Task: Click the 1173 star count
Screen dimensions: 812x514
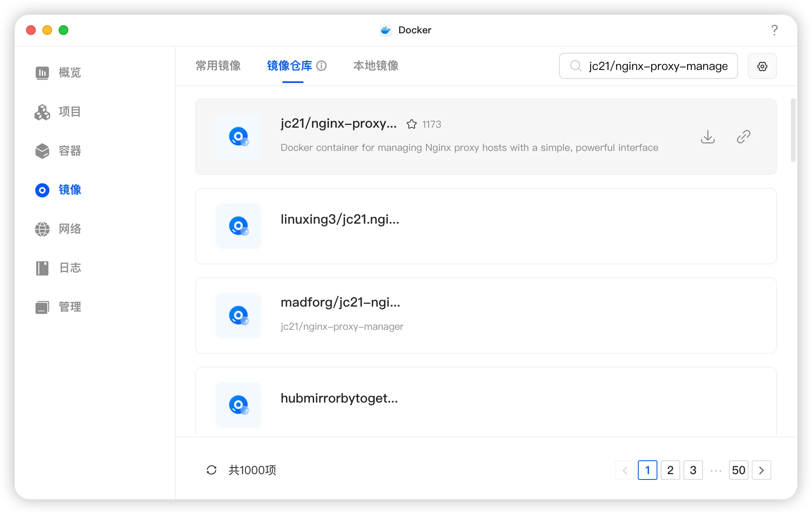Action: (432, 124)
